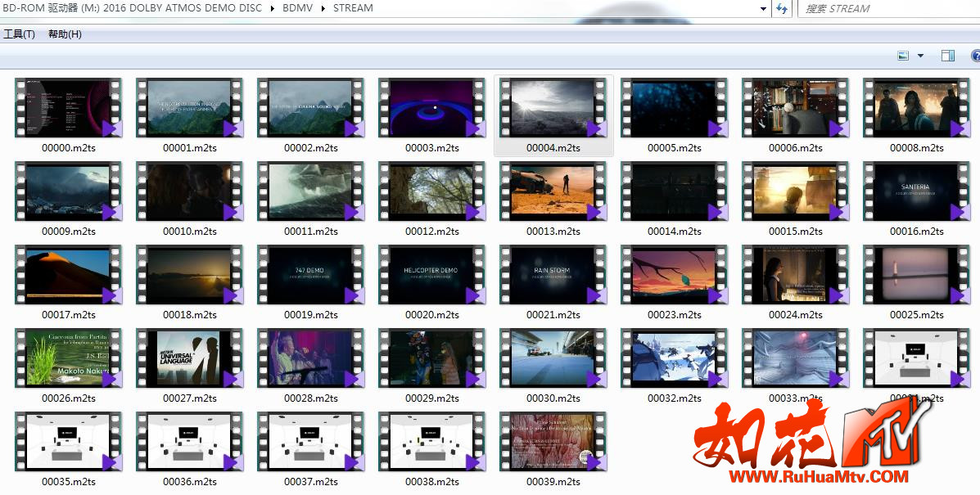Open the 工具(T) menu
This screenshot has width=980, height=495.
(x=19, y=34)
